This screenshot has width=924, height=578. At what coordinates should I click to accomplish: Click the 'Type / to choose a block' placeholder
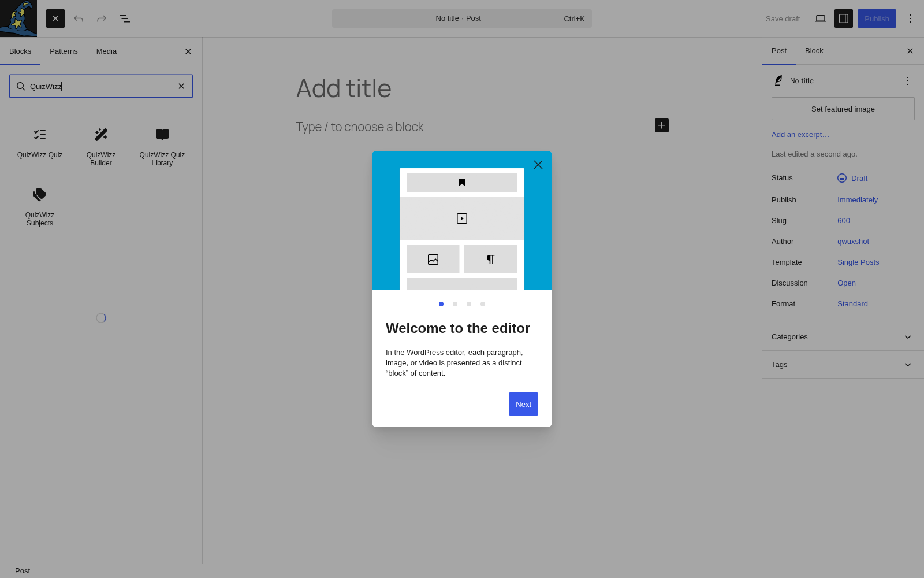[360, 127]
